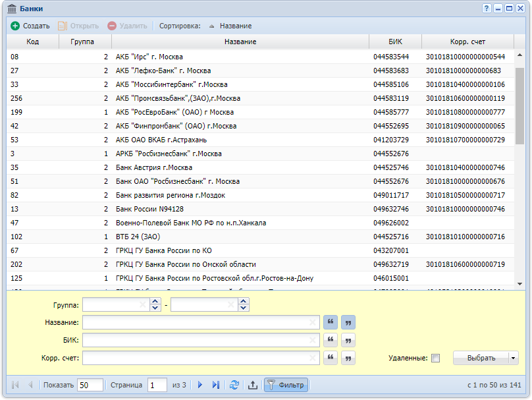Image resolution: width=532 pixels, height=400 pixels.
Task: Click opening quote button beside БИК field
Action: [x=331, y=340]
